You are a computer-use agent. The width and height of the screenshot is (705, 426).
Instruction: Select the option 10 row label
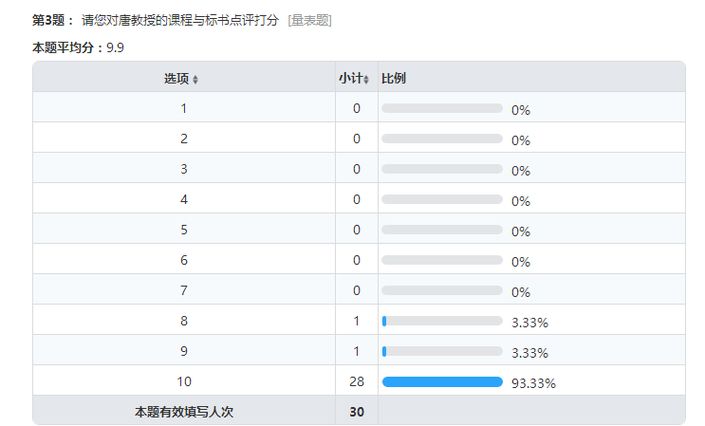click(184, 381)
